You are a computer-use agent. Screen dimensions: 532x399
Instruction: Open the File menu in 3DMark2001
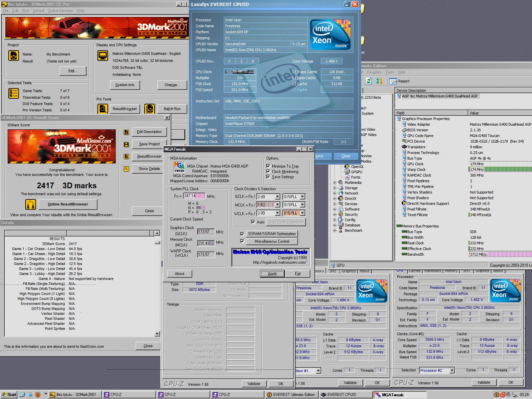(6, 11)
